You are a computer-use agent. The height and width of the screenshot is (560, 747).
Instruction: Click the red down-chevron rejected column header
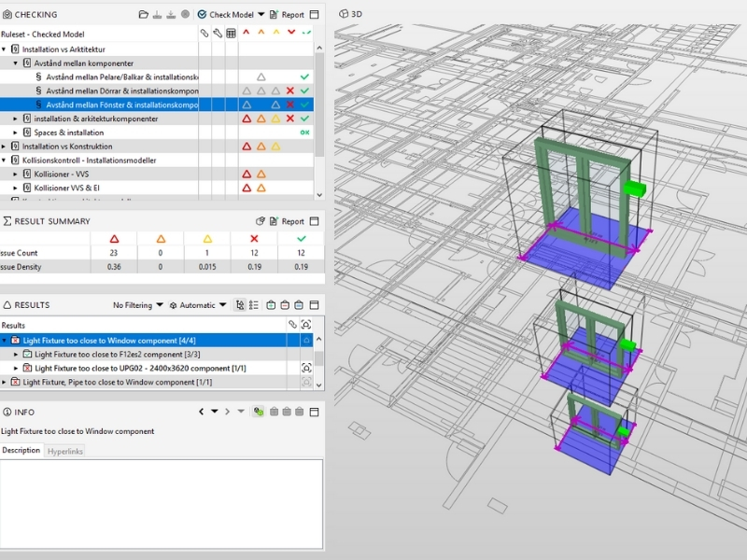pyautogui.click(x=291, y=33)
